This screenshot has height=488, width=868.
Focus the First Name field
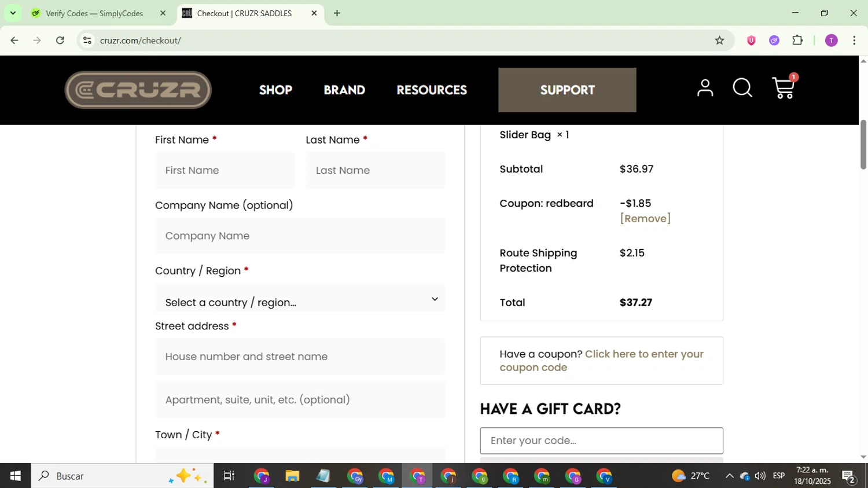(225, 170)
